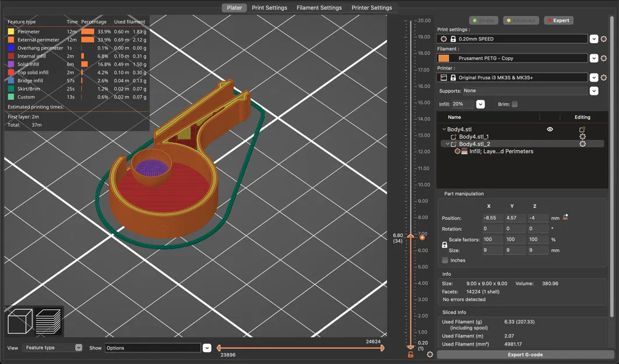Check the Inches checkbox
Image resolution: width=619 pixels, height=364 pixels.
tap(445, 260)
